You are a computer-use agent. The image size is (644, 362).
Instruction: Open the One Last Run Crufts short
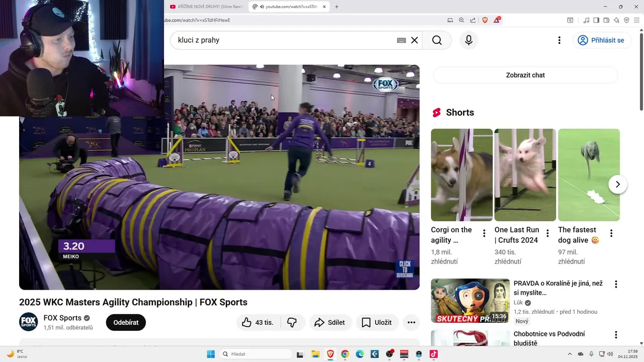(x=525, y=175)
